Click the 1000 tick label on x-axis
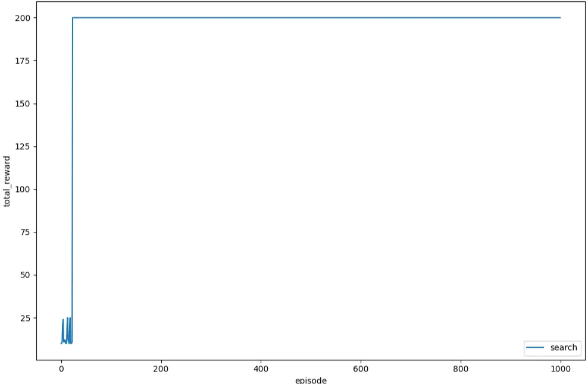588x384 pixels. 561,369
